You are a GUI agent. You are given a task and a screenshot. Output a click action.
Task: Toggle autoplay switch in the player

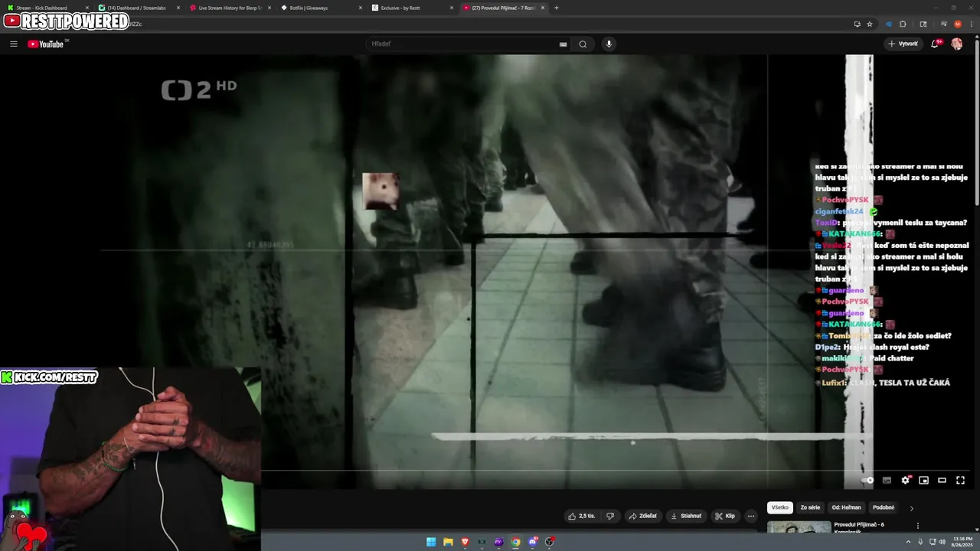click(x=868, y=480)
